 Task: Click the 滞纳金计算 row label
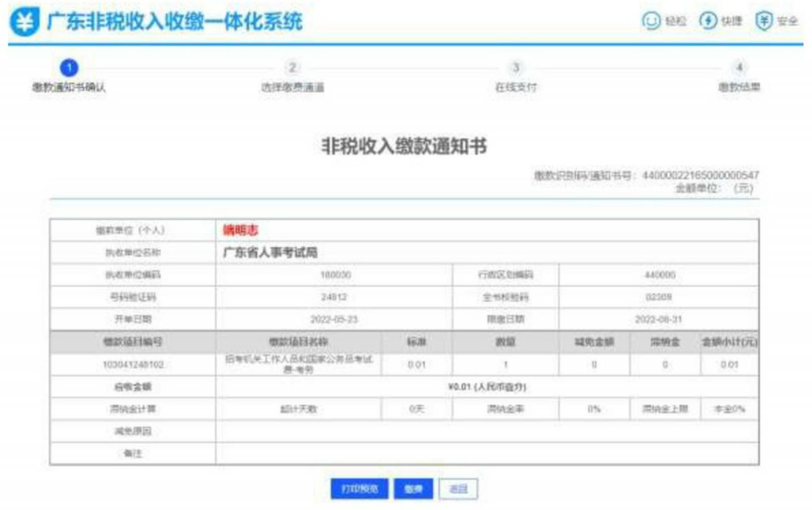[x=133, y=409]
